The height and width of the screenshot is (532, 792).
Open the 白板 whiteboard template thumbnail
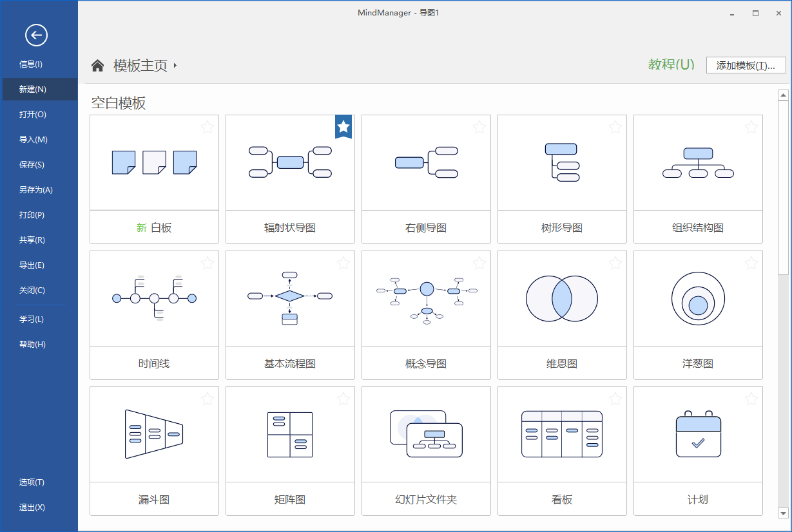tap(154, 162)
